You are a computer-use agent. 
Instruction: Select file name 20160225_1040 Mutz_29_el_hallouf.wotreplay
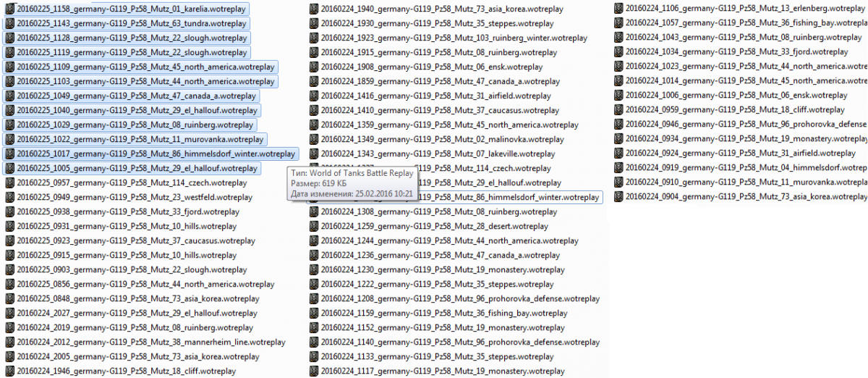pyautogui.click(x=137, y=111)
